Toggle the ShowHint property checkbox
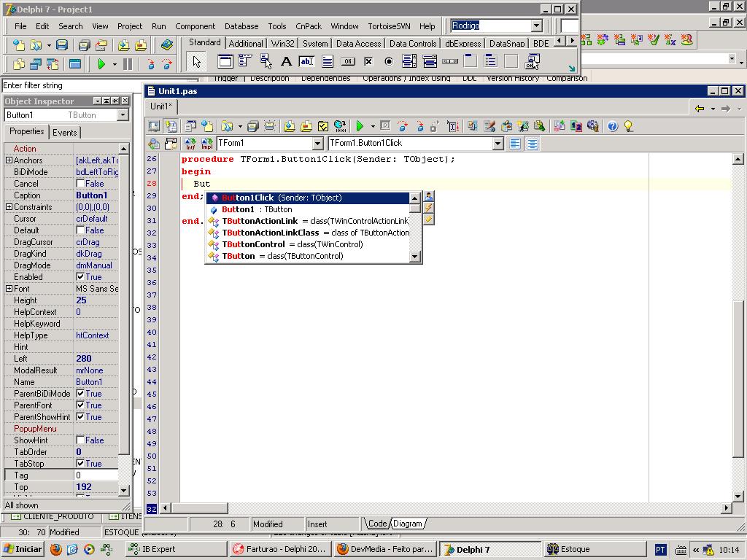747x560 pixels. coord(80,440)
